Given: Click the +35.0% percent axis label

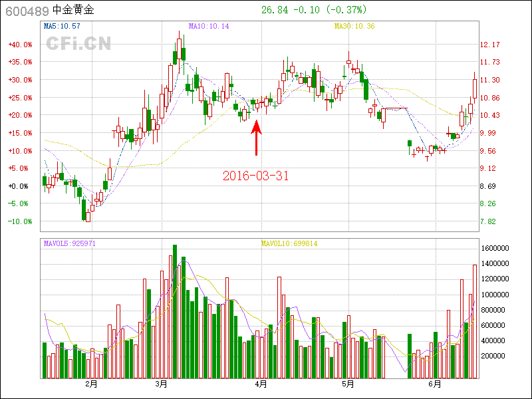Looking at the screenshot, I should pyautogui.click(x=21, y=62).
